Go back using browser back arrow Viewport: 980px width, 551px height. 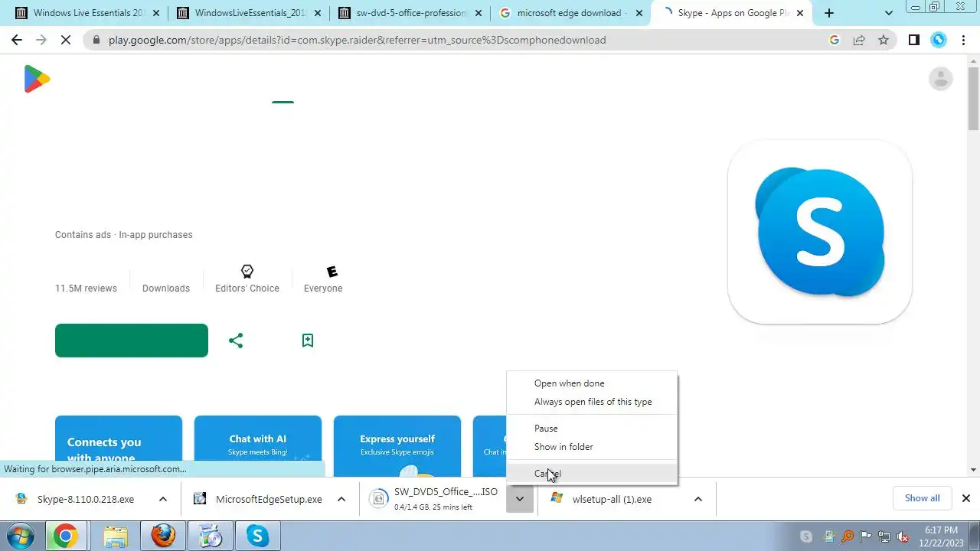coord(17,40)
